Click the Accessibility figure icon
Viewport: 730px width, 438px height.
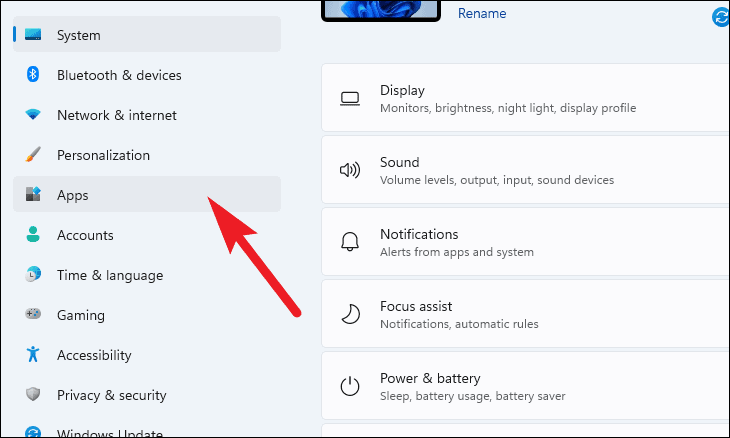(33, 354)
